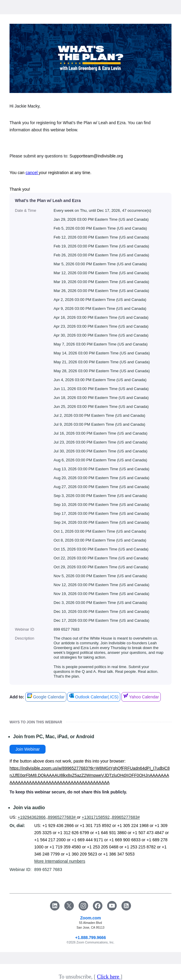Tap the +13017158592 one-tap dial link
181x980 pixels.
110,817
